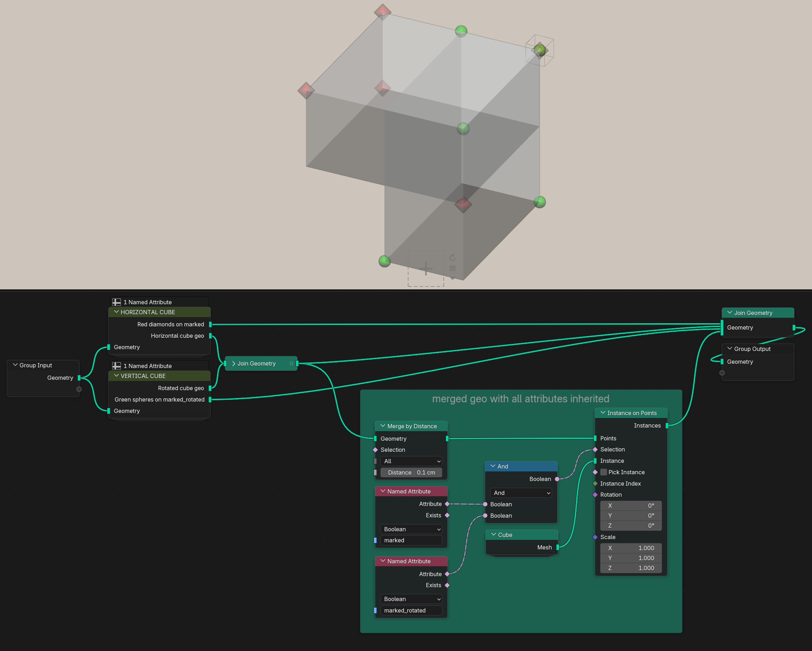Click Green spheres on marked_rotated output socket

210,399
